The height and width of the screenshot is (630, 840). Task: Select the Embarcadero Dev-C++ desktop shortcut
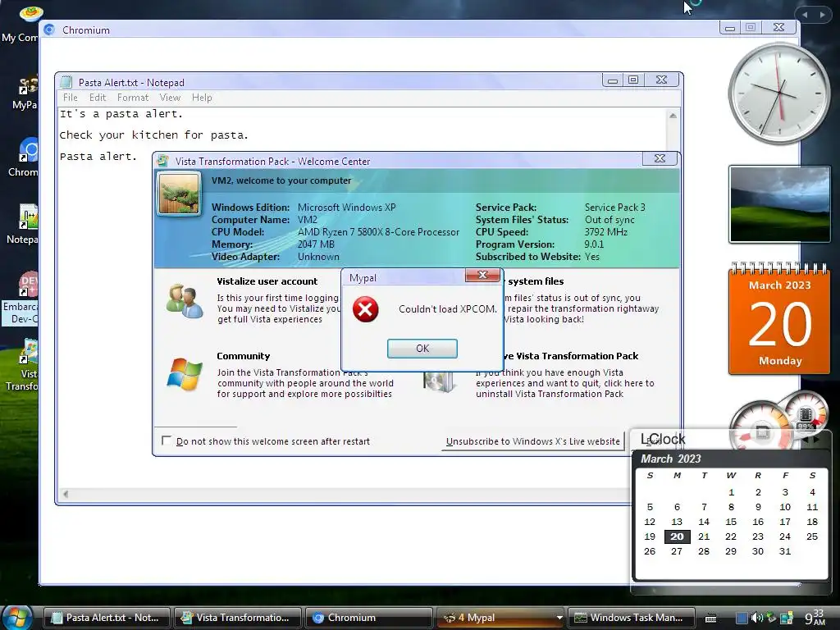[x=21, y=298]
